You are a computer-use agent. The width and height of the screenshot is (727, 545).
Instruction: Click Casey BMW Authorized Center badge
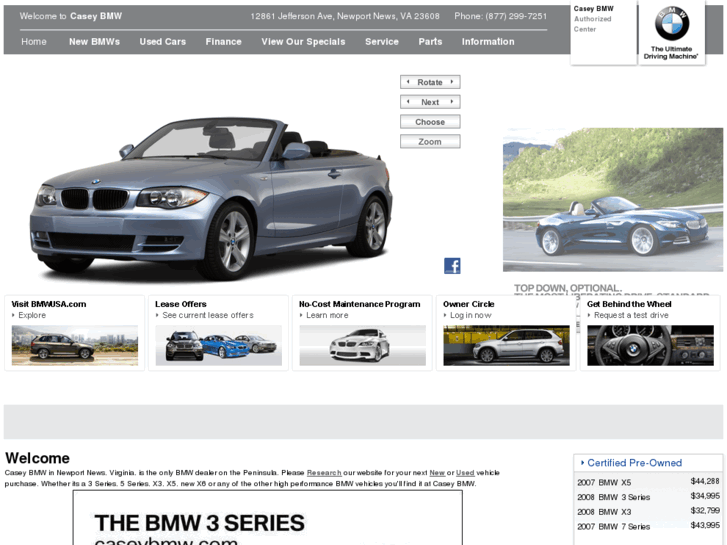[603, 32]
